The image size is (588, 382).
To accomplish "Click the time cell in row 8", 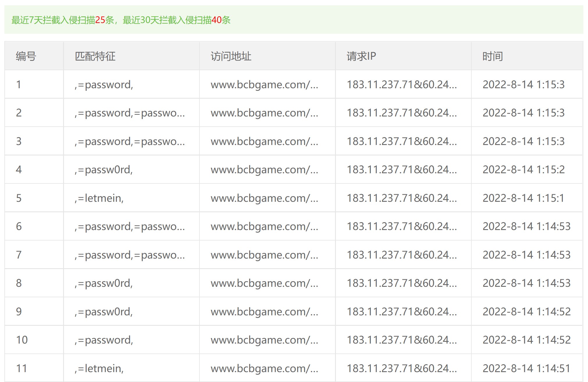I will [527, 283].
